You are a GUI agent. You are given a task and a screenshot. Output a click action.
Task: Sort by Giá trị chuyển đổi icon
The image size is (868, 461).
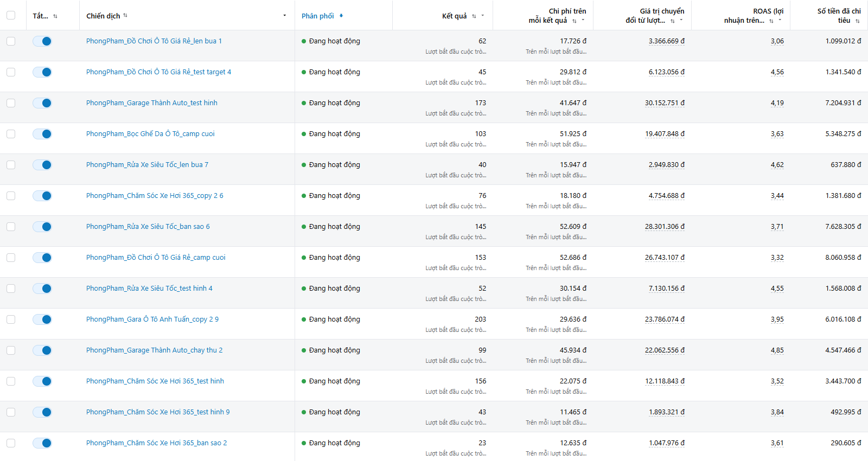click(673, 21)
